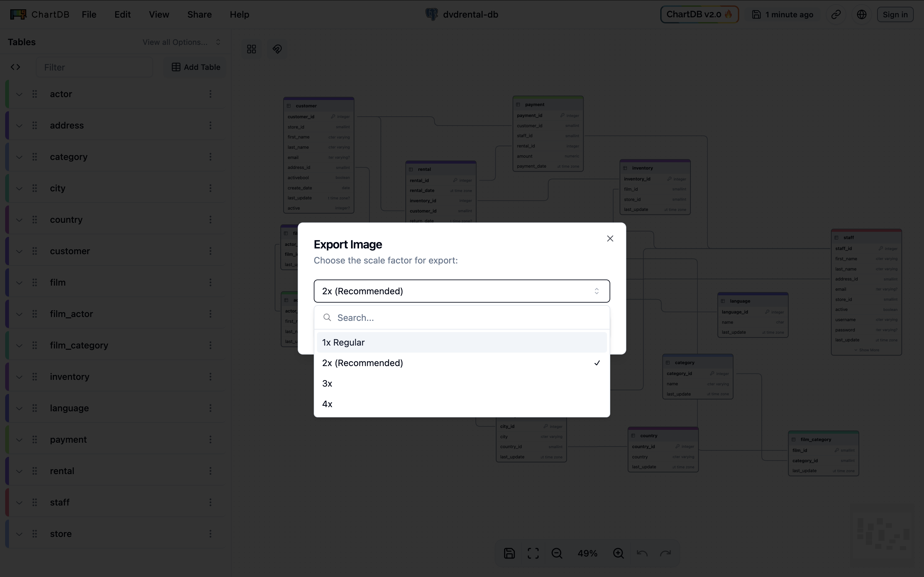Open the Share menu

point(199,14)
